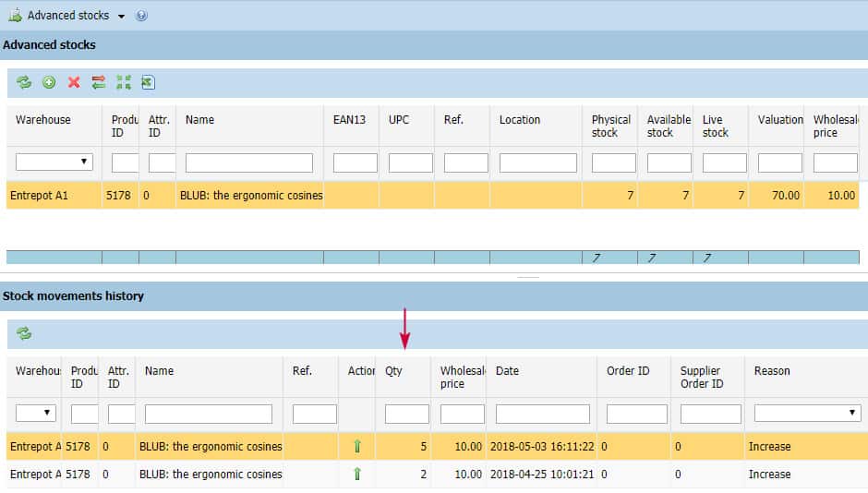Refresh the Advanced stocks grid
The width and height of the screenshot is (868, 493).
[24, 82]
